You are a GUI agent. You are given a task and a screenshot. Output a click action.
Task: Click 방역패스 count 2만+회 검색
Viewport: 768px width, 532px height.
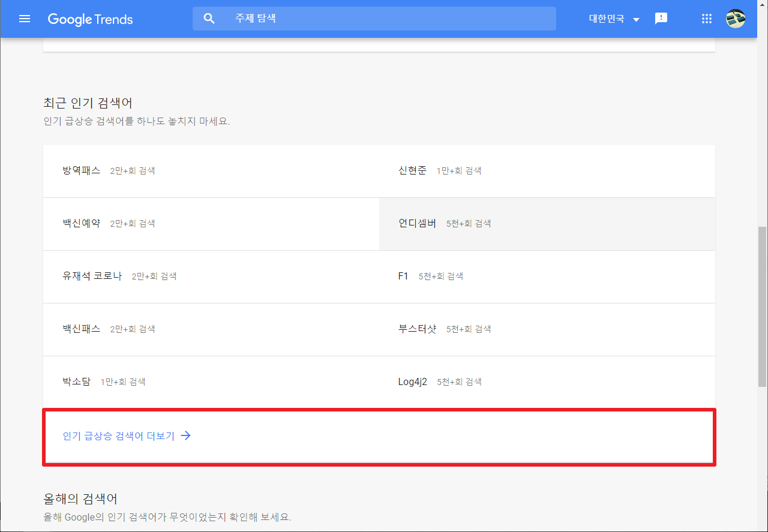(133, 171)
